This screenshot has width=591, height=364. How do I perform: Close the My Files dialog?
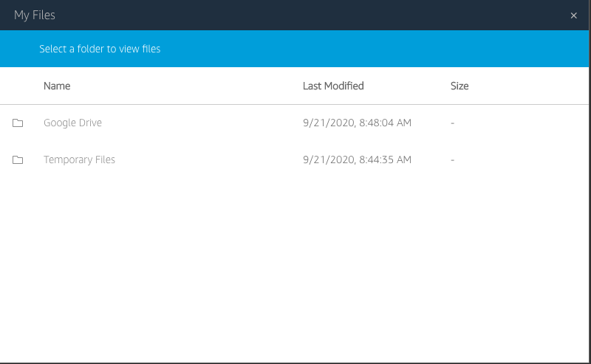[574, 16]
